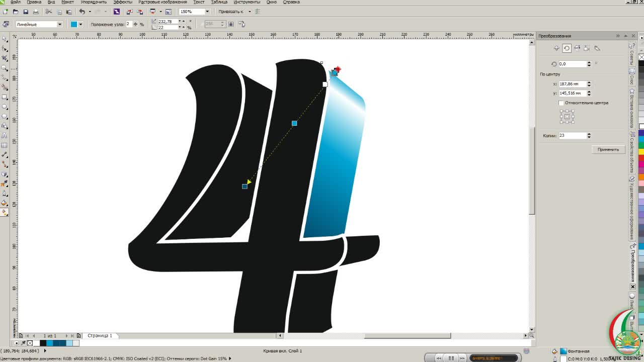This screenshot has width=644, height=362.
Task: Enable the Относительно центра checkbox
Action: (561, 103)
